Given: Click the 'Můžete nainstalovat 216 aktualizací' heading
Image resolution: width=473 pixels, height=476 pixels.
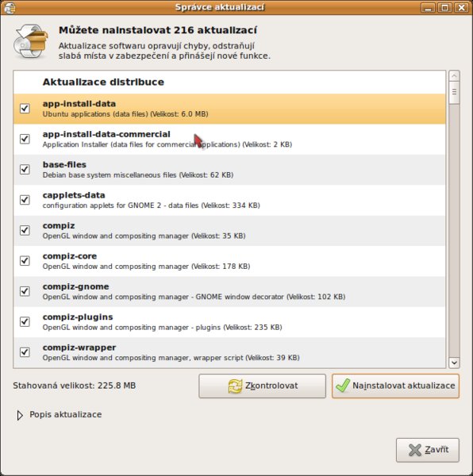Looking at the screenshot, I should pyautogui.click(x=158, y=30).
